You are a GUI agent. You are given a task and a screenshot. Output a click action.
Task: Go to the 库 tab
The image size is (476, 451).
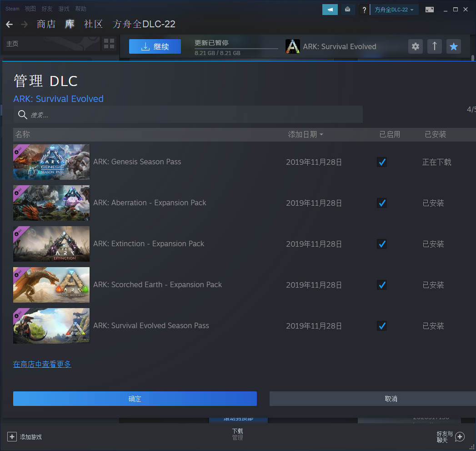[70, 24]
